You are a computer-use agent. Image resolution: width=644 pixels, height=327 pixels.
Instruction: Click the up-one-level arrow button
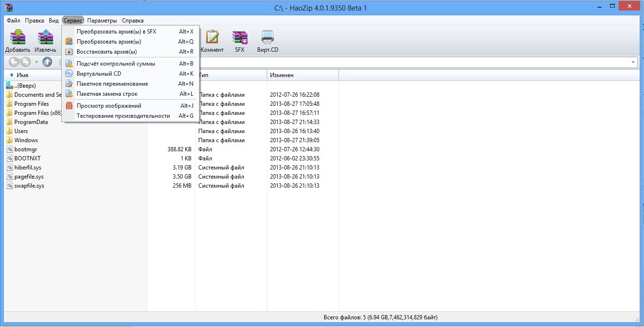coord(47,62)
